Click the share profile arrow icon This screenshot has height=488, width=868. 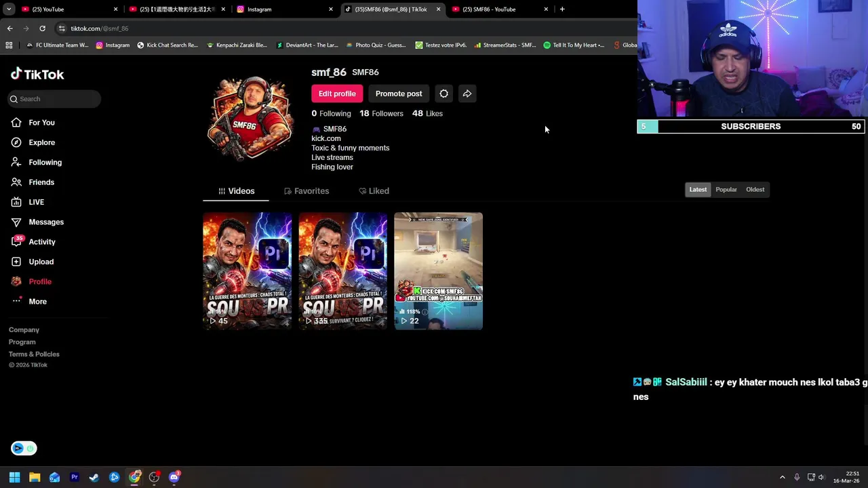coord(467,94)
